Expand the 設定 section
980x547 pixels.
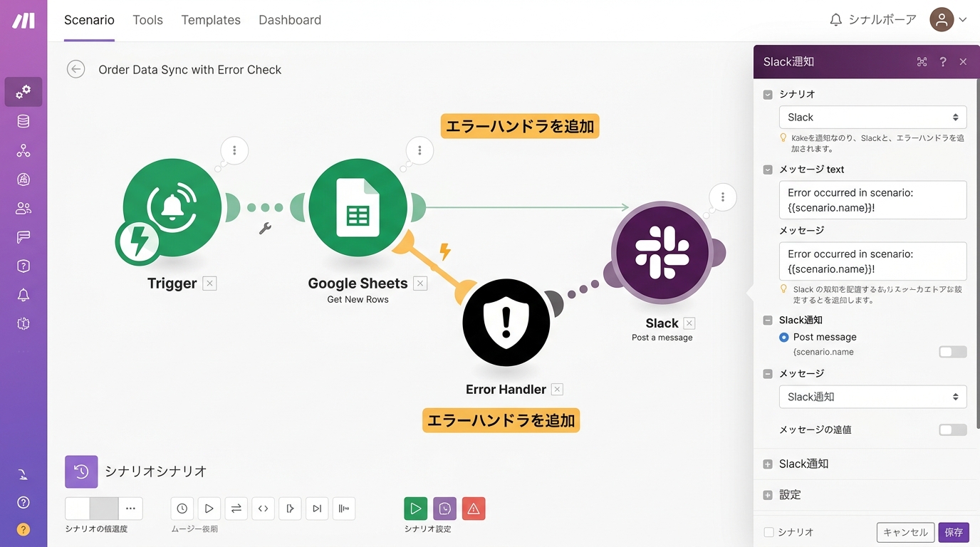coord(790,495)
